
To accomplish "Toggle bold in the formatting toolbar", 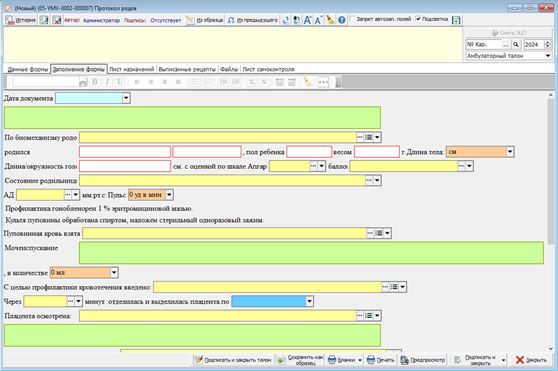I will click(95, 82).
